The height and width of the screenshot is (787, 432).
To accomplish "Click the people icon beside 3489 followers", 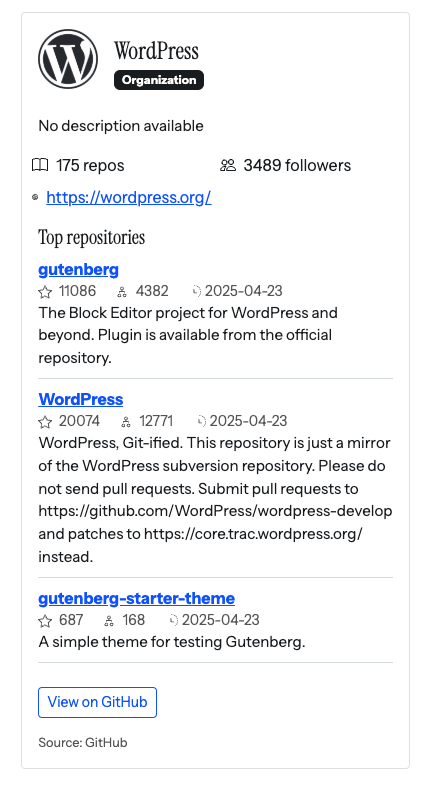I will pos(228,165).
